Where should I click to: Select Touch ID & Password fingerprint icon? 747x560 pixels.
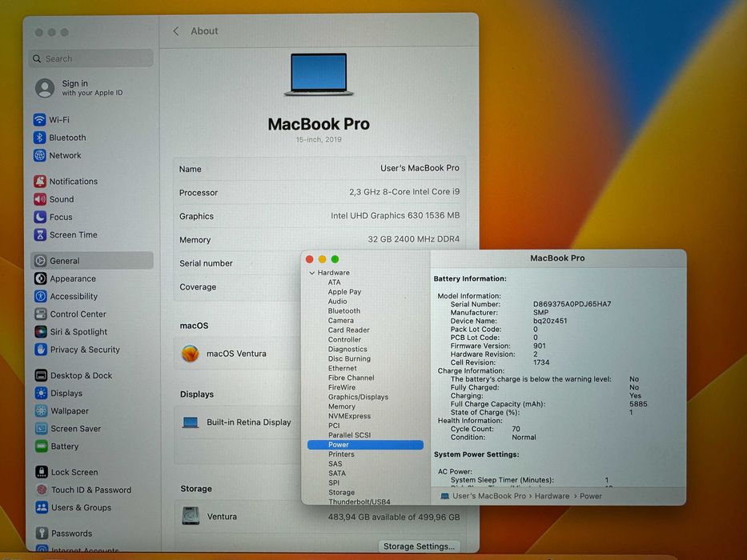[42, 490]
